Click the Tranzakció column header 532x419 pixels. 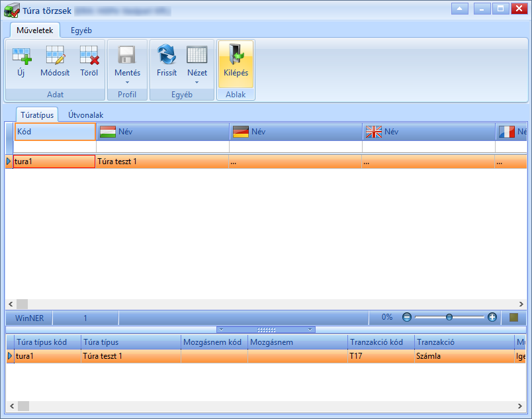coord(465,342)
